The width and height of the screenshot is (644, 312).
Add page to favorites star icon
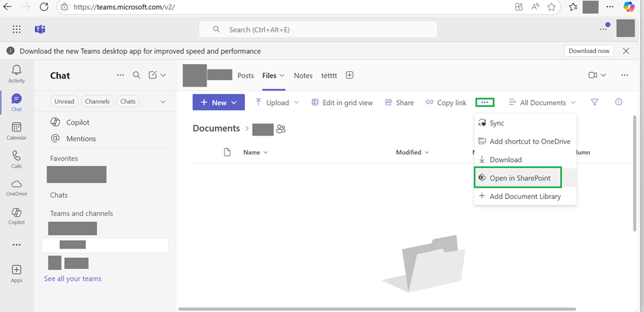coord(551,7)
